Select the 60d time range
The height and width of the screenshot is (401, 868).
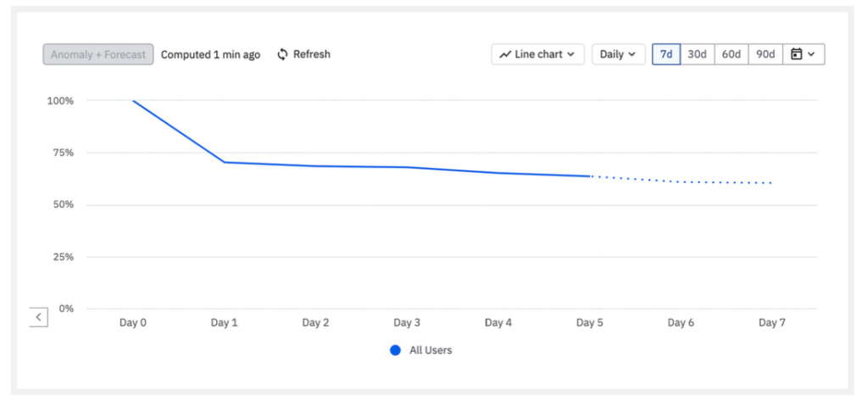coord(732,54)
